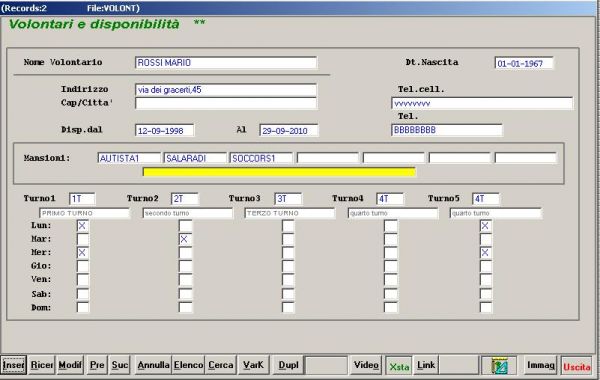600x380 pixels.
Task: Tick Gio checkbox under Turno3
Action: click(x=288, y=266)
